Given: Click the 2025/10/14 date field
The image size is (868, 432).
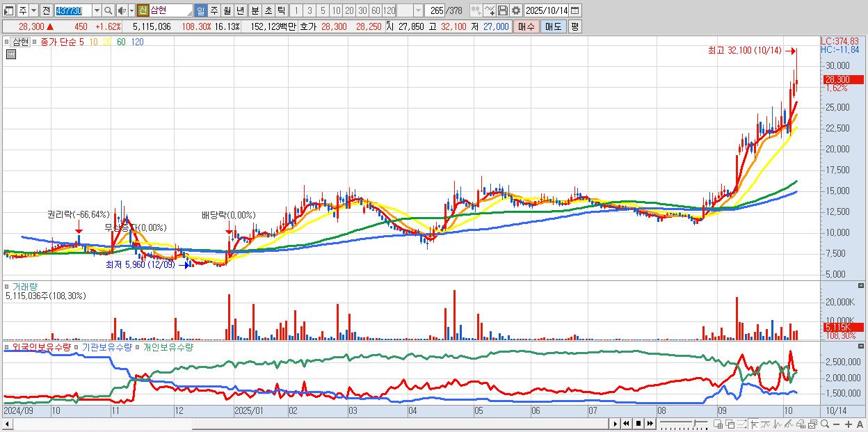Looking at the screenshot, I should click(546, 10).
